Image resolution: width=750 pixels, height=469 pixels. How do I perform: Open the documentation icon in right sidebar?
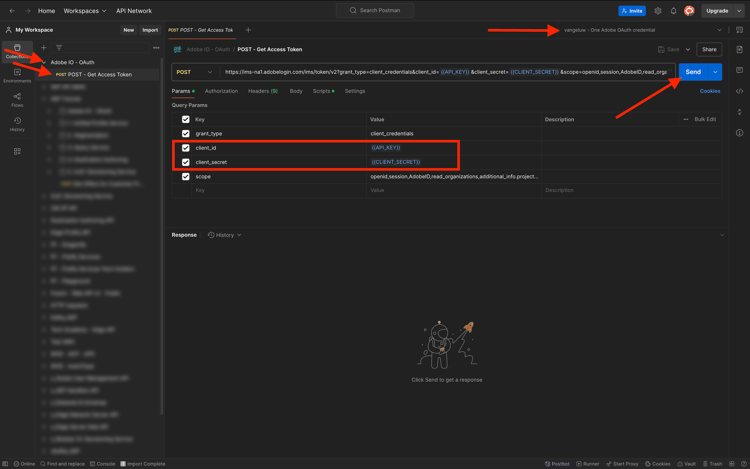(739, 49)
